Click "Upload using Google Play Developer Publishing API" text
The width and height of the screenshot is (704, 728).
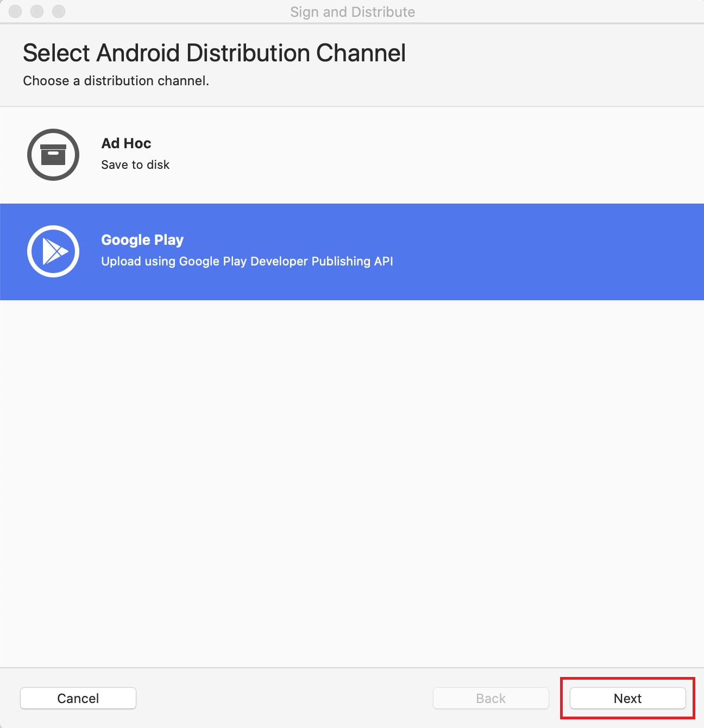tap(247, 261)
